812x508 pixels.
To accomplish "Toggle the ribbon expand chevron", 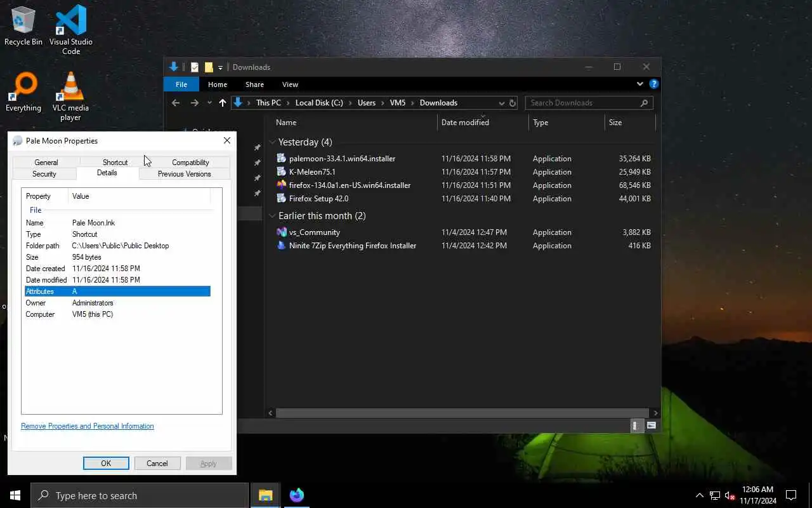I will (x=640, y=84).
